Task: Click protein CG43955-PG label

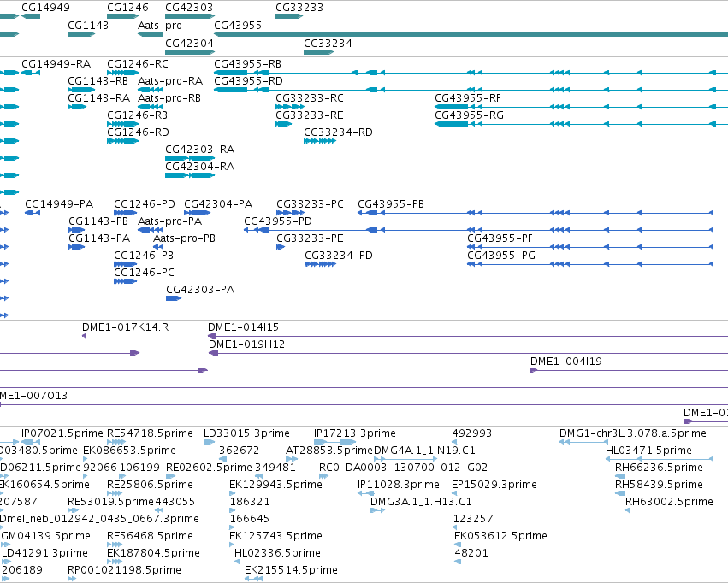Action: point(501,256)
